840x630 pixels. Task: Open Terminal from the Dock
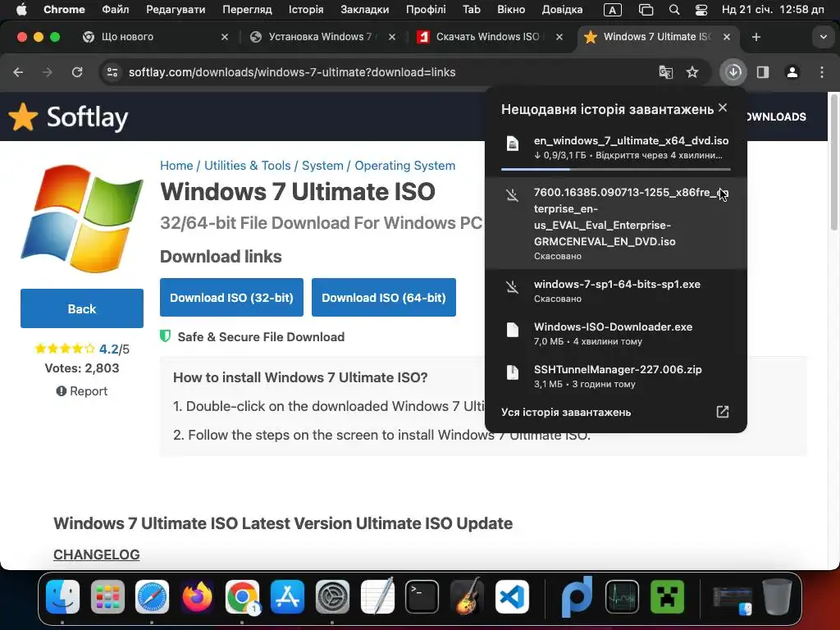click(422, 596)
